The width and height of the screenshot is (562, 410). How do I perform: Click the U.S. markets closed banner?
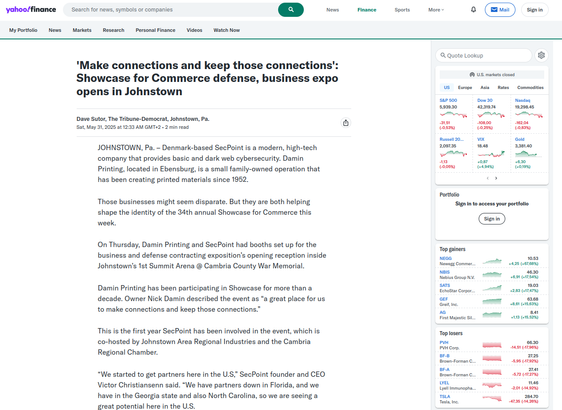[492, 75]
